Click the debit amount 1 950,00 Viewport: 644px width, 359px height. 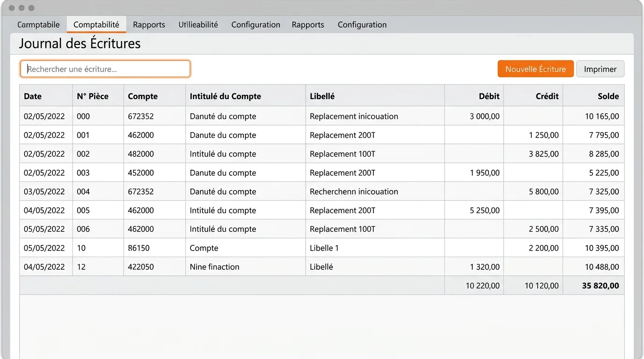[x=485, y=172]
